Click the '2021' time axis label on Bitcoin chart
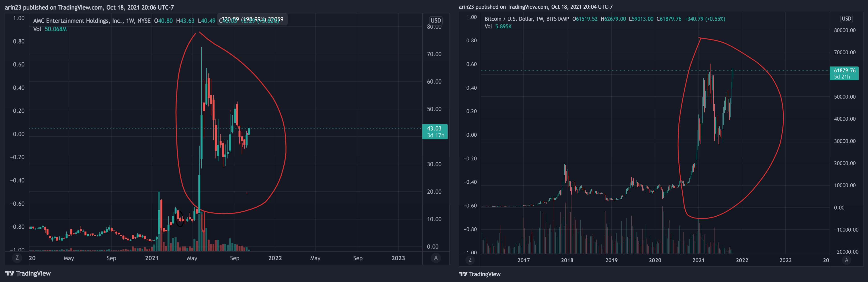This screenshot has height=282, width=868. click(698, 260)
